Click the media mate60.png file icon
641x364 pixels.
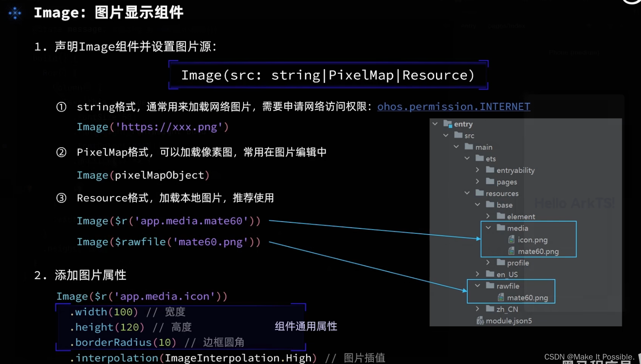512,251
